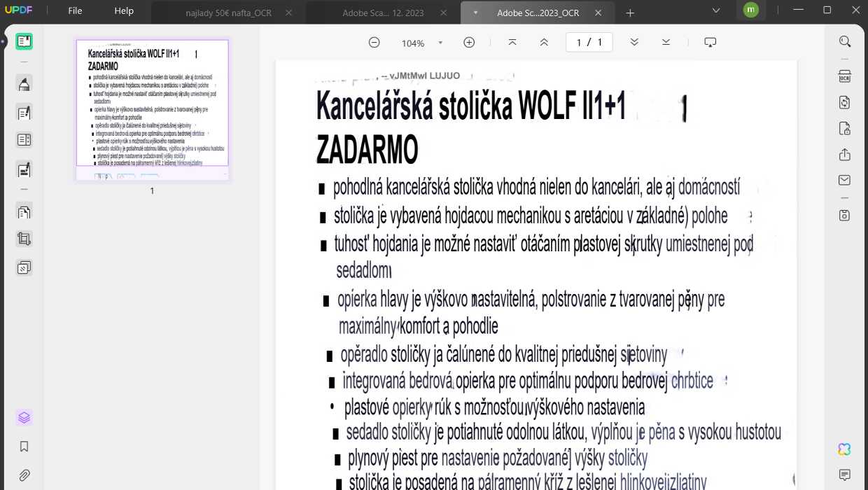This screenshot has height=490, width=868.
Task: Click the UPDF logo
Action: [x=19, y=11]
